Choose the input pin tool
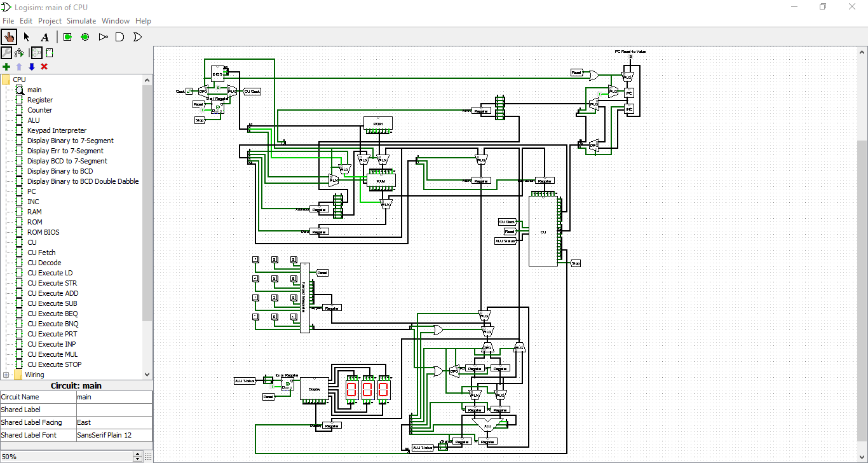868x463 pixels. [x=67, y=36]
